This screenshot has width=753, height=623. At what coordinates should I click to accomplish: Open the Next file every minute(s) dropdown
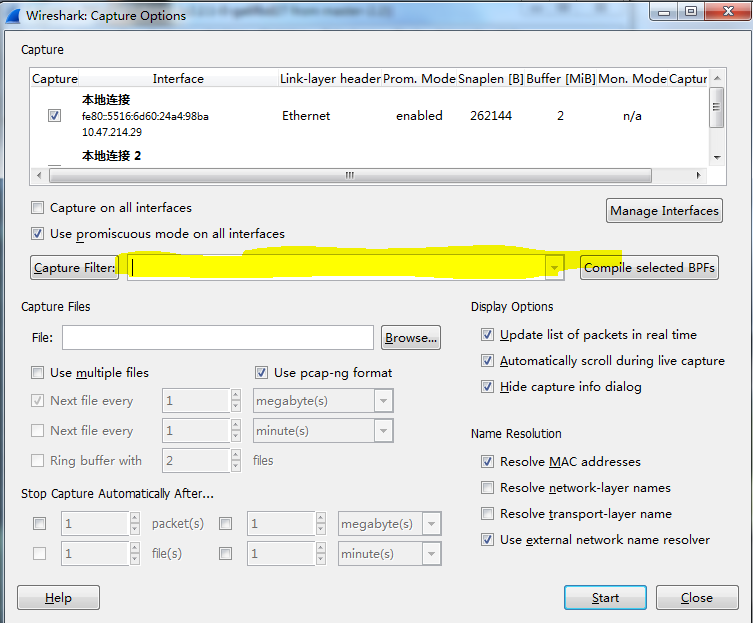383,431
